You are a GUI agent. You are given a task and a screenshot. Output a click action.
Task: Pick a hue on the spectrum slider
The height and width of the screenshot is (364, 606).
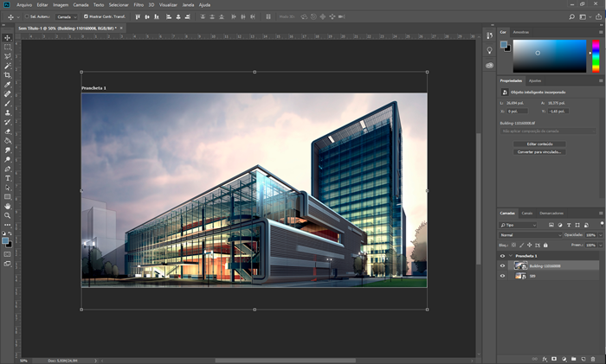point(596,56)
